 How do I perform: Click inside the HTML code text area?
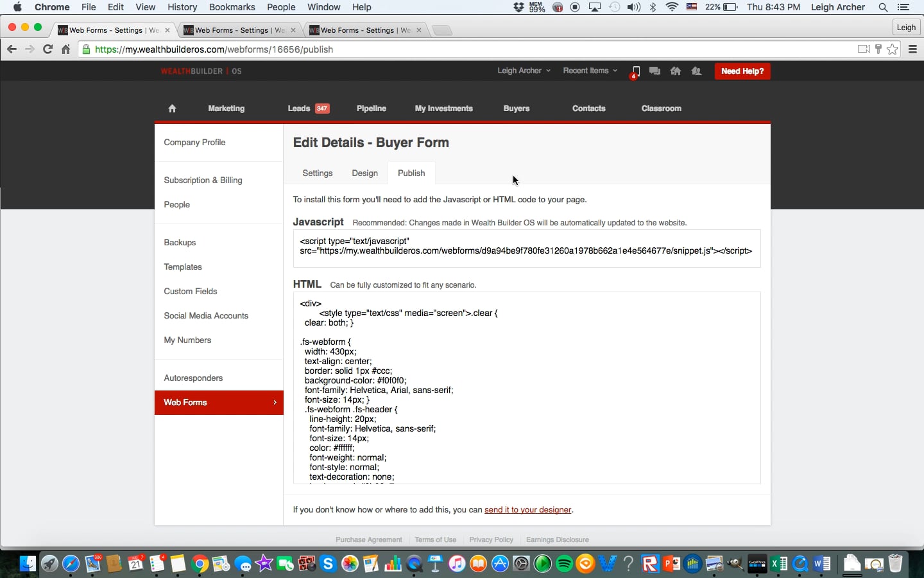tap(527, 388)
